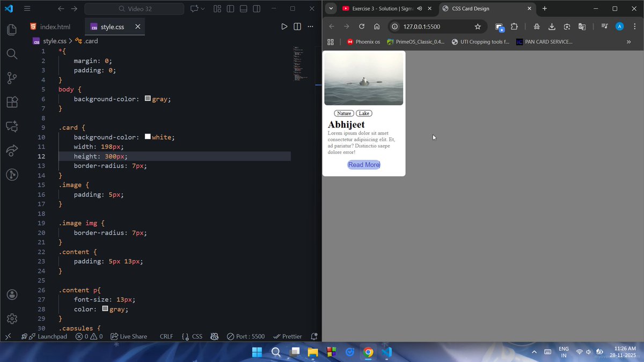Open the Extensions panel

(x=12, y=102)
